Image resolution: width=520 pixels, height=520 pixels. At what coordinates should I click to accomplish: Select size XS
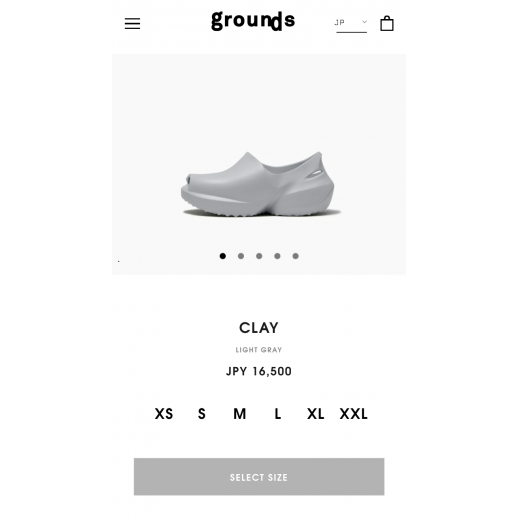coord(164,414)
